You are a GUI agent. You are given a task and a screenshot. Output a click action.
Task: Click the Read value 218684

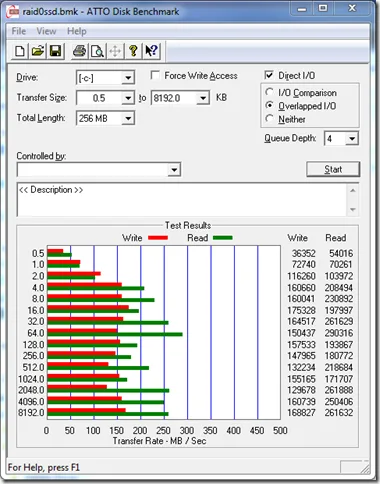click(339, 367)
